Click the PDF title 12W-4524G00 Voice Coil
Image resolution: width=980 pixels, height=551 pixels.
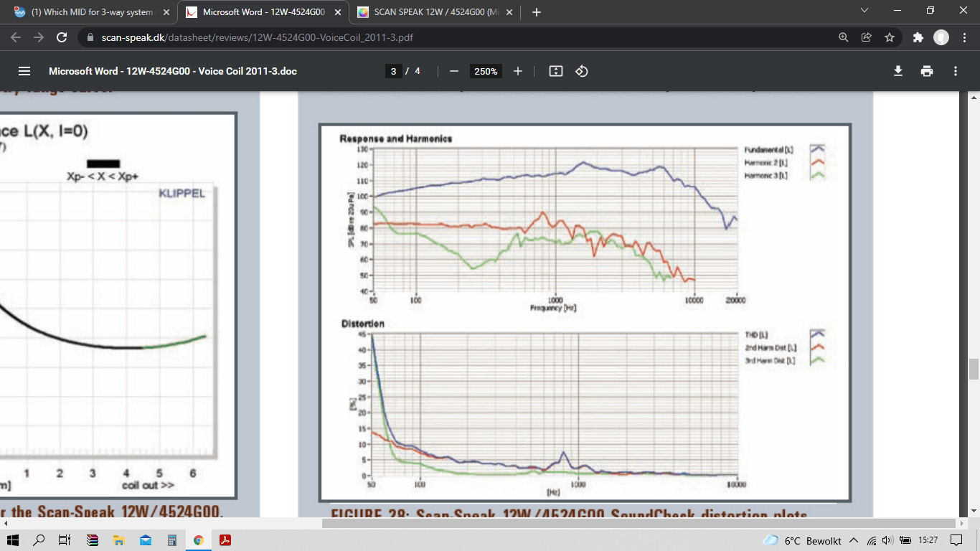(x=173, y=71)
